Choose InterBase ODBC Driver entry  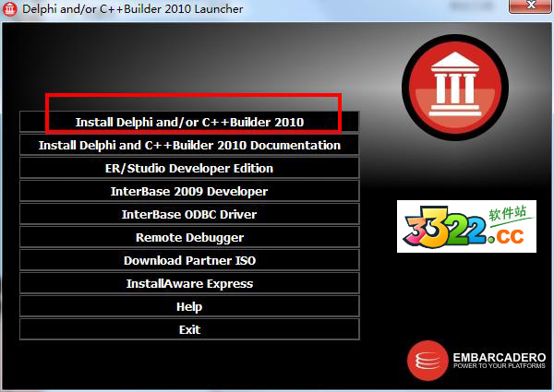(189, 214)
